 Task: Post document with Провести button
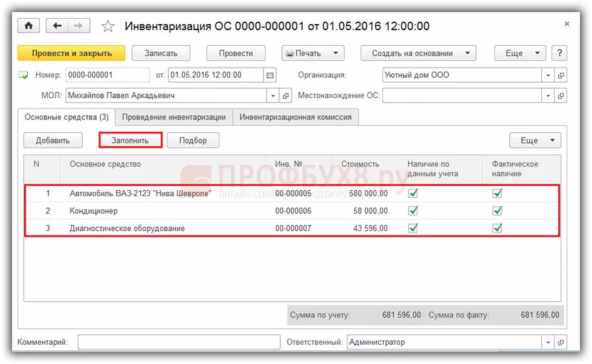point(236,53)
